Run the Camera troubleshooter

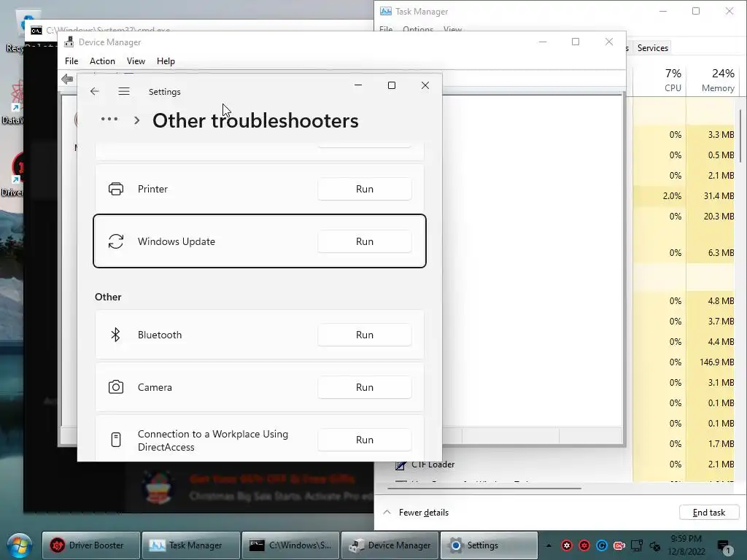point(365,387)
